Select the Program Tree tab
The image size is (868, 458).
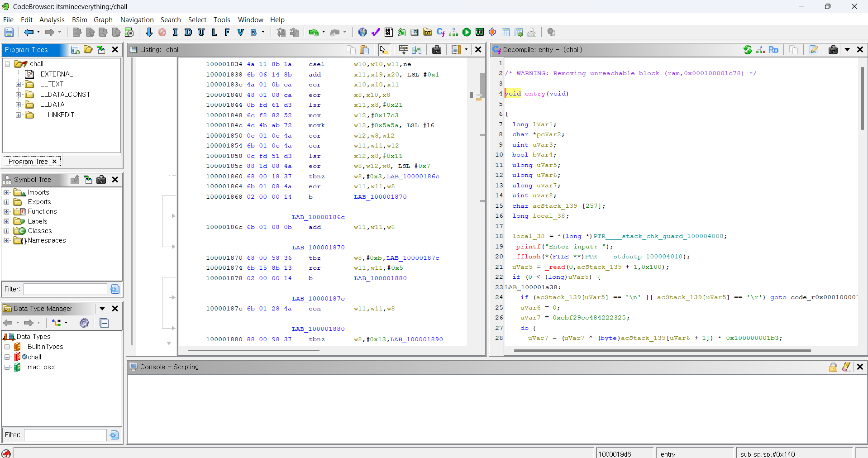[x=28, y=162]
